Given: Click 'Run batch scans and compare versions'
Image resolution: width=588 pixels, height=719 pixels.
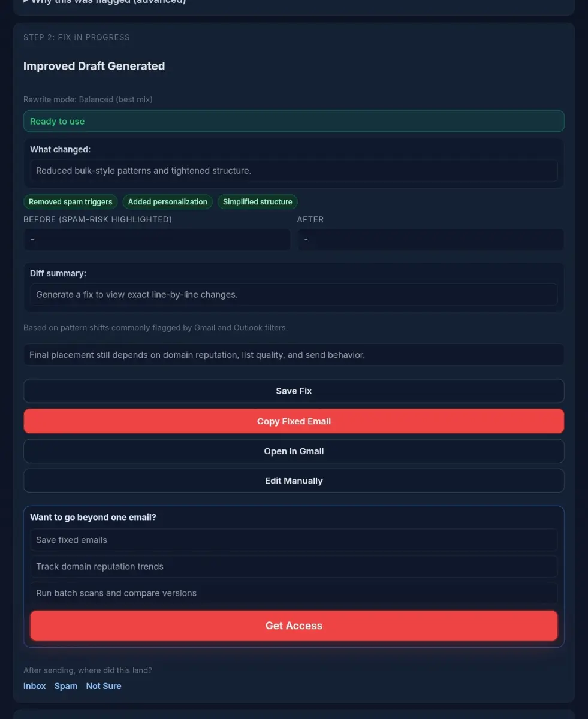Looking at the screenshot, I should pos(294,593).
